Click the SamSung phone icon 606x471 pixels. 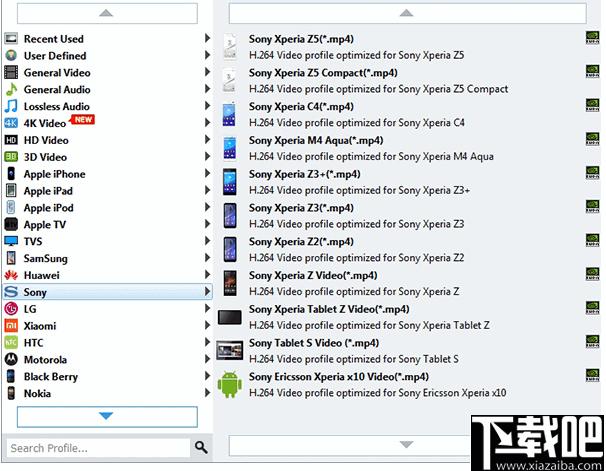[x=11, y=258]
